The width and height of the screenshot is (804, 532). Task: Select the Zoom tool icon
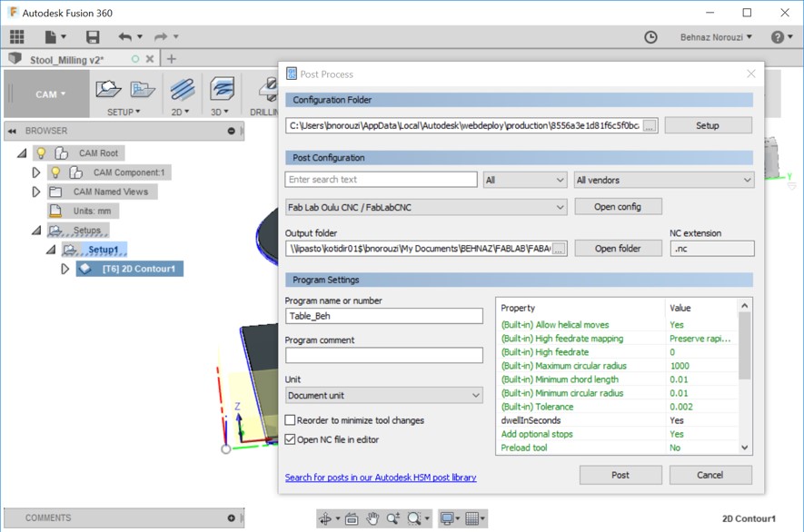tap(393, 518)
